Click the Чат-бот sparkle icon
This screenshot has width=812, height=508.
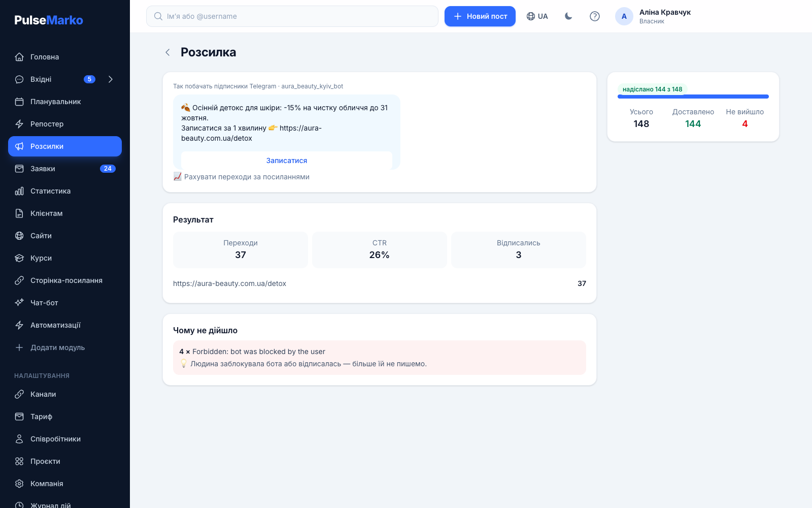pyautogui.click(x=19, y=303)
